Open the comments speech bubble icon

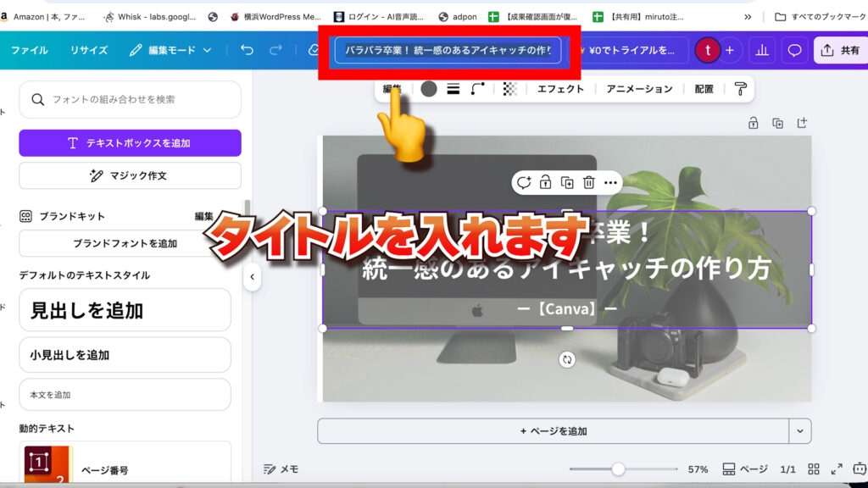click(x=794, y=50)
